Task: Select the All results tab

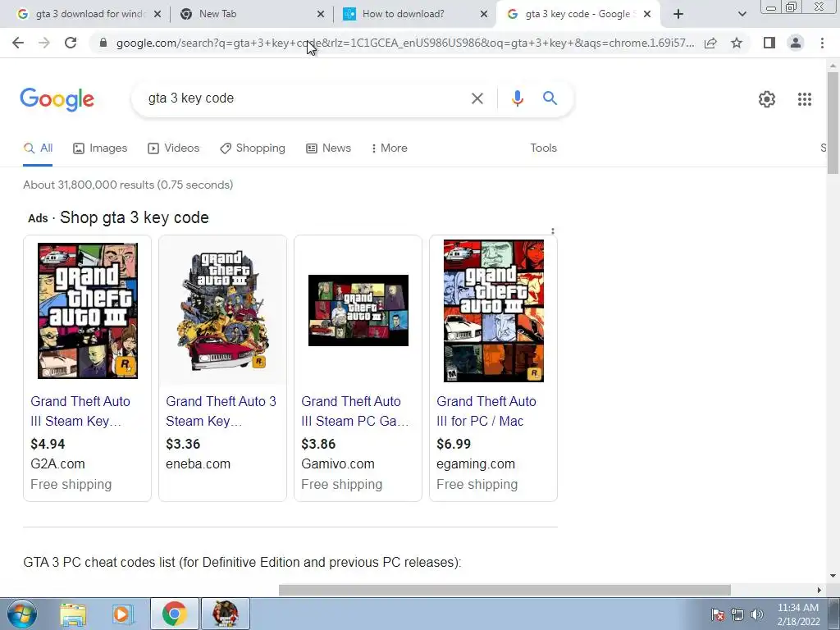Action: pos(38,148)
